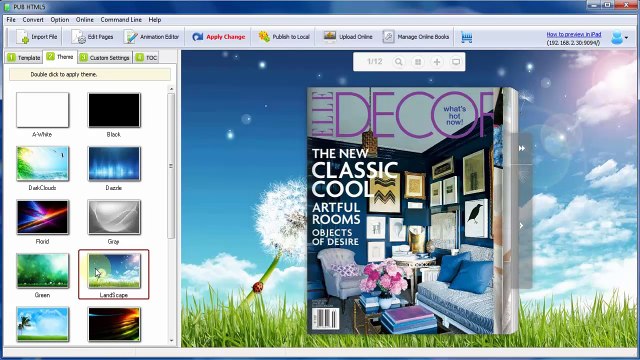This screenshot has height=360, width=640.
Task: Click the theme list scrollbar thumb
Action: pos(171,166)
